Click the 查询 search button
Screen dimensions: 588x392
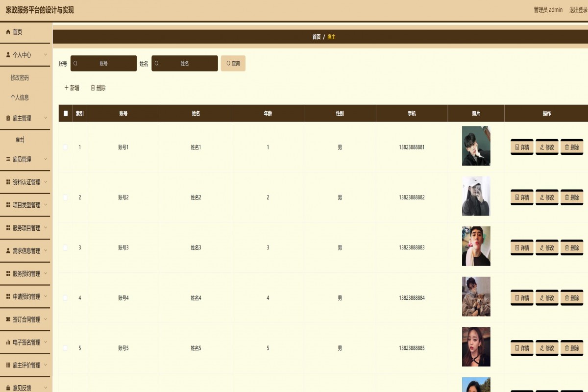click(x=233, y=63)
